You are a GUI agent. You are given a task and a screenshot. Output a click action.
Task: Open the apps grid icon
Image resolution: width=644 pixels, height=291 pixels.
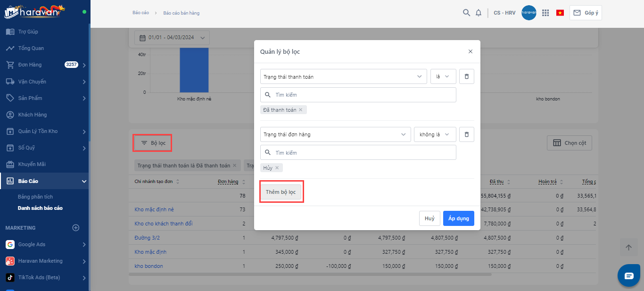(545, 13)
